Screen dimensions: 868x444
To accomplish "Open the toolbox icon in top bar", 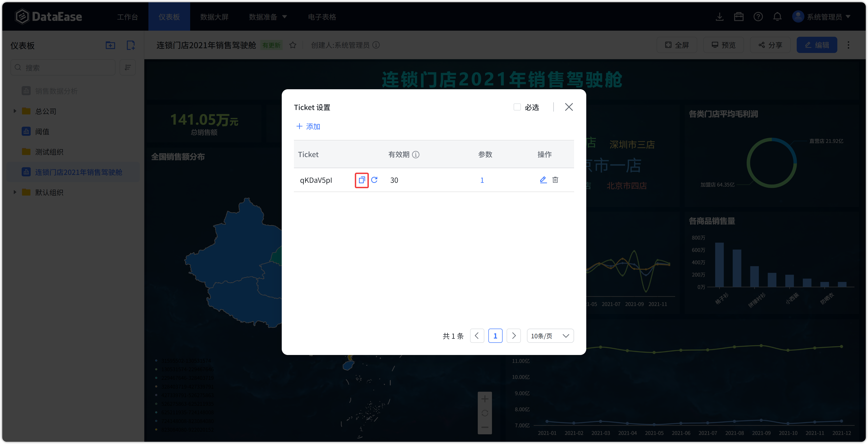I will click(x=739, y=16).
